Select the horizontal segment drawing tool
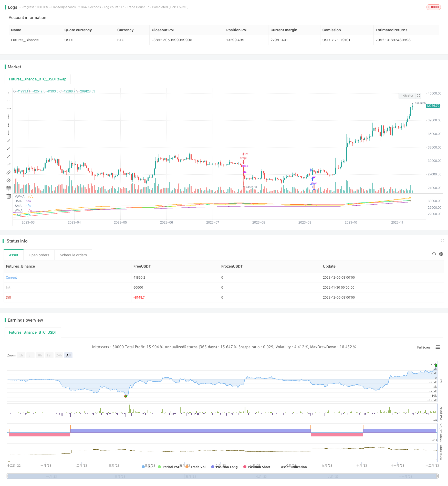Viewport: 448px width, 486px height. (9, 109)
